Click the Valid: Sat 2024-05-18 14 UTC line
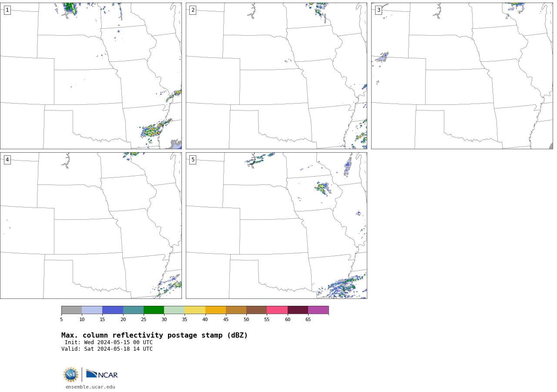The image size is (557, 392). [107, 349]
